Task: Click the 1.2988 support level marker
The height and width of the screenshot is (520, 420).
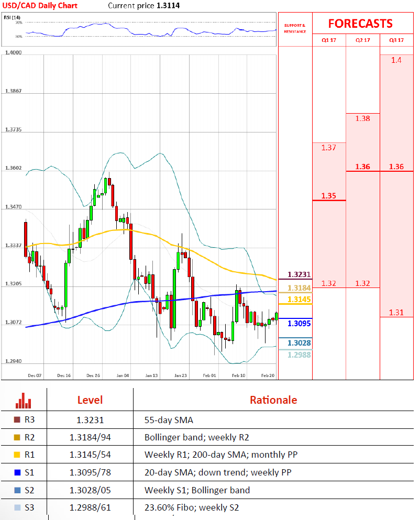Action: pos(299,355)
